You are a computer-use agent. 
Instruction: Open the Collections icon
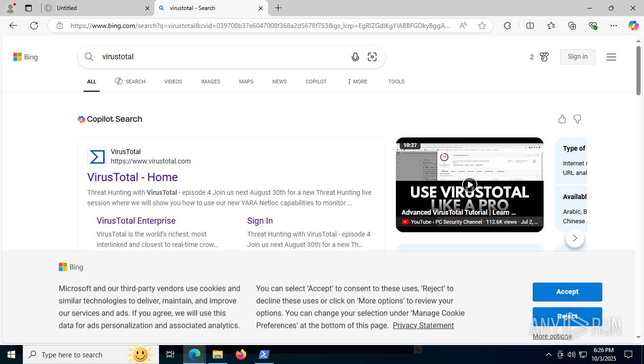(x=572, y=26)
